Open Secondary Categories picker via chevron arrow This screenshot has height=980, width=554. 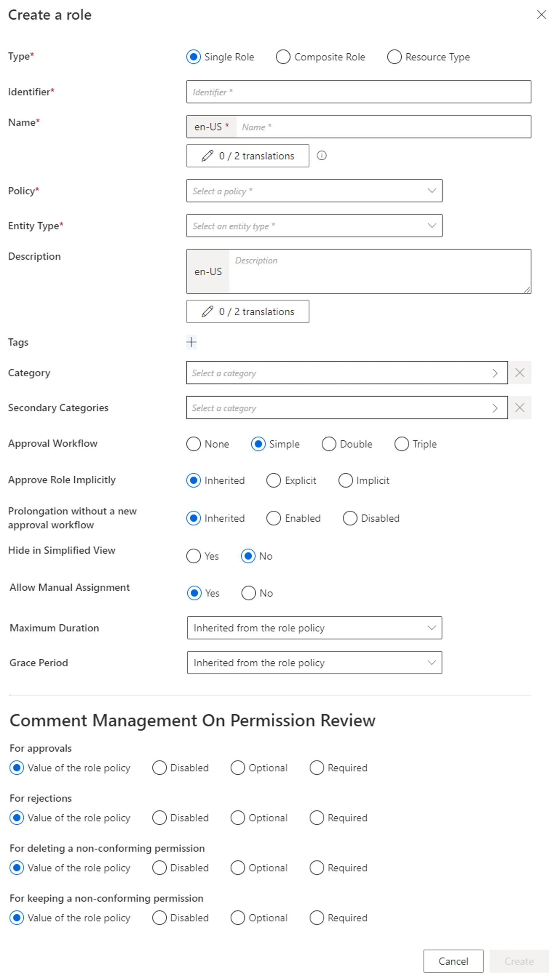point(495,408)
